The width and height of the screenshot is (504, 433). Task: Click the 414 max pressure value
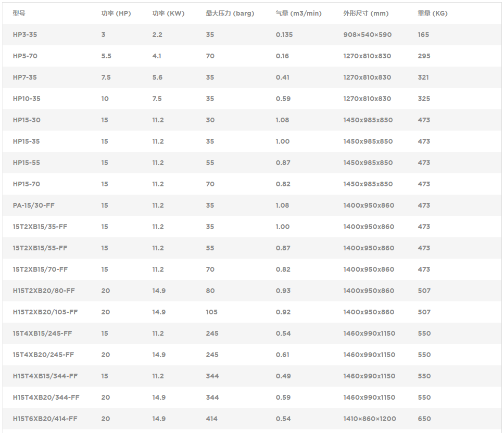211,419
